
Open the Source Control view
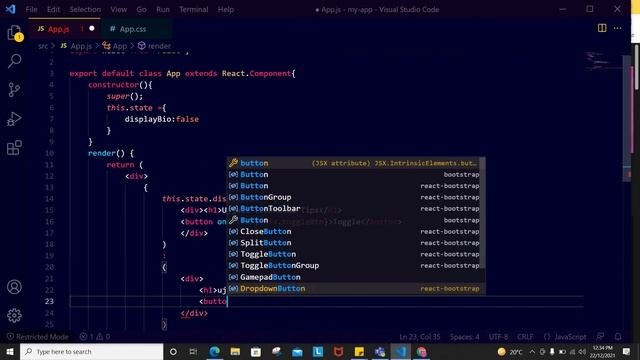click(14, 90)
